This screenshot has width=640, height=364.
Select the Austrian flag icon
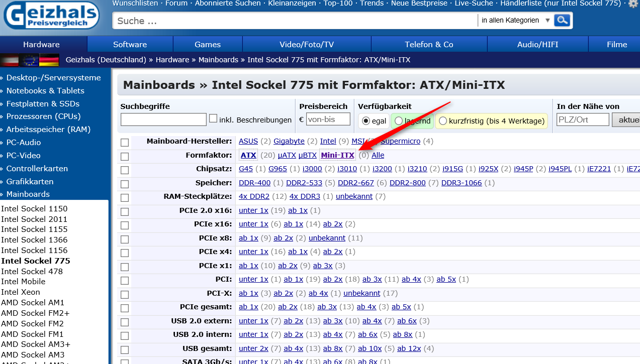(10, 60)
